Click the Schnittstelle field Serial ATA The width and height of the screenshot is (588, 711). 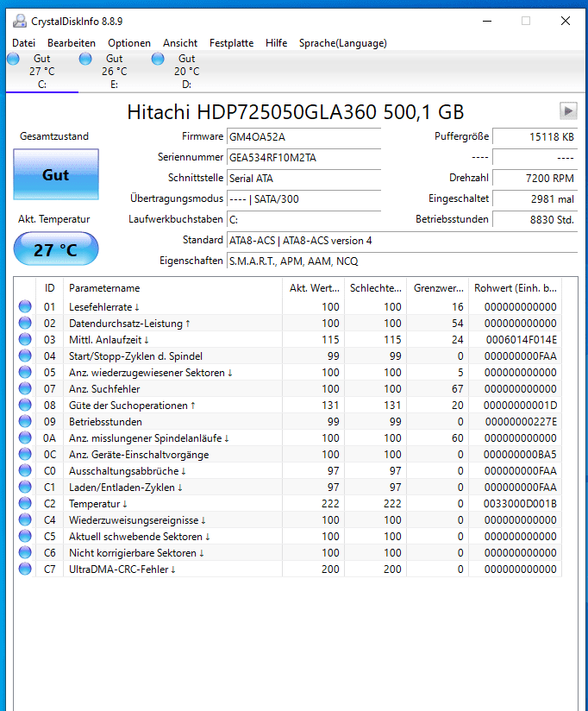[x=303, y=179]
